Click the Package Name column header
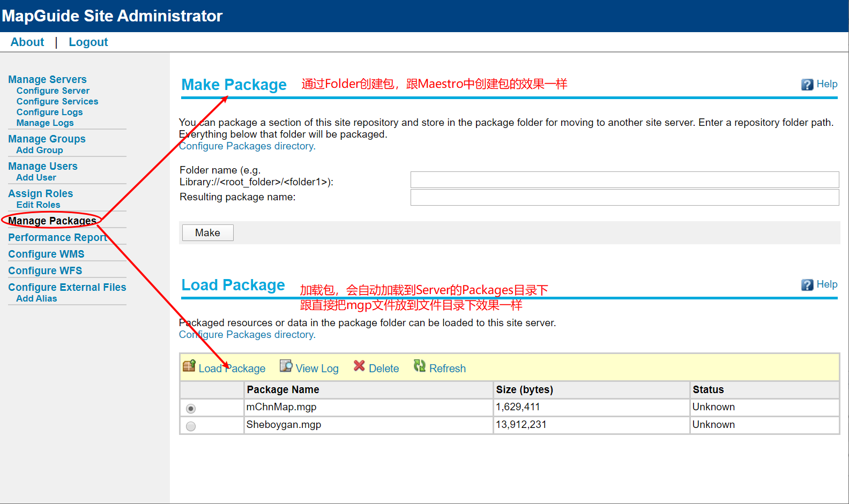Screen dimensions: 849x504 click(283, 390)
